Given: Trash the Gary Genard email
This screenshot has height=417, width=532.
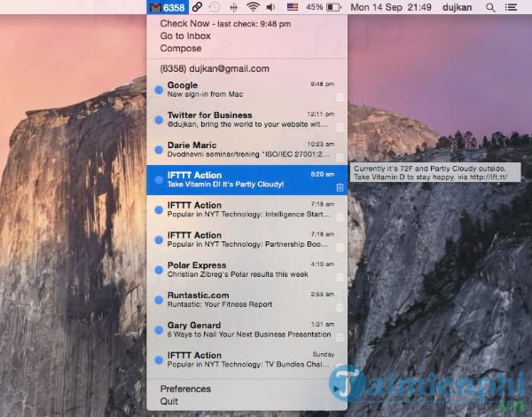Looking at the screenshot, I should (340, 337).
